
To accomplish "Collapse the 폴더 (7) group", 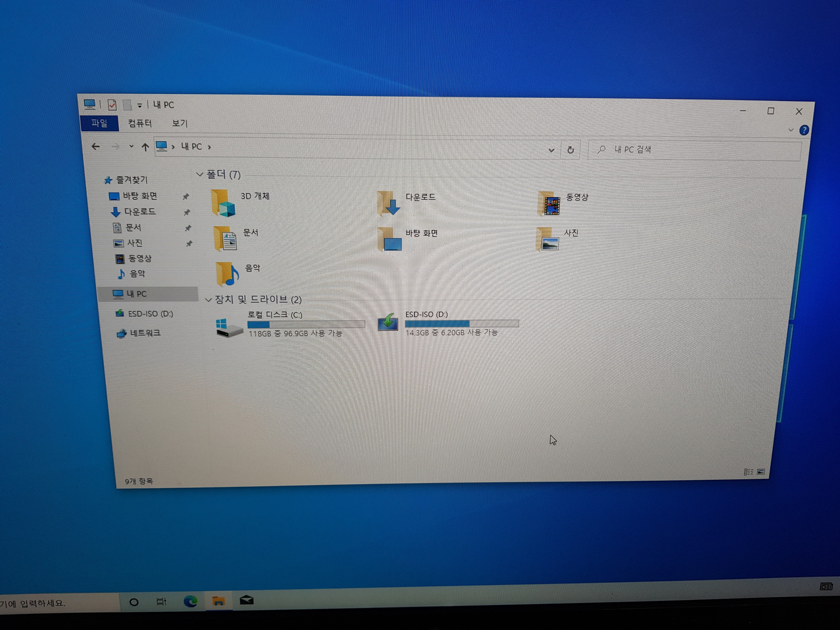I will (200, 174).
